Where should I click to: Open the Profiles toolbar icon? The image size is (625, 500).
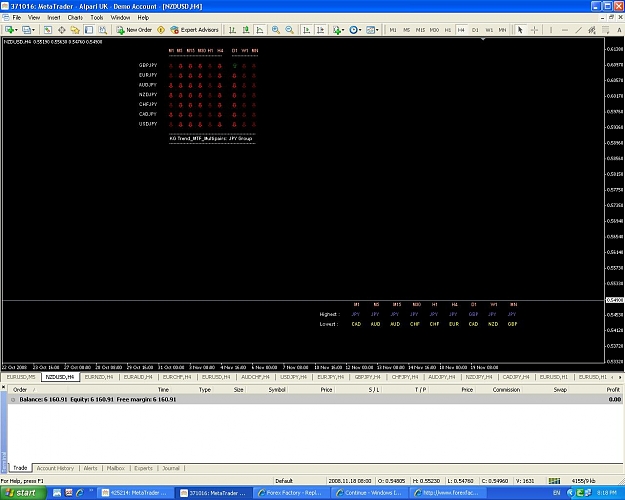26,30
